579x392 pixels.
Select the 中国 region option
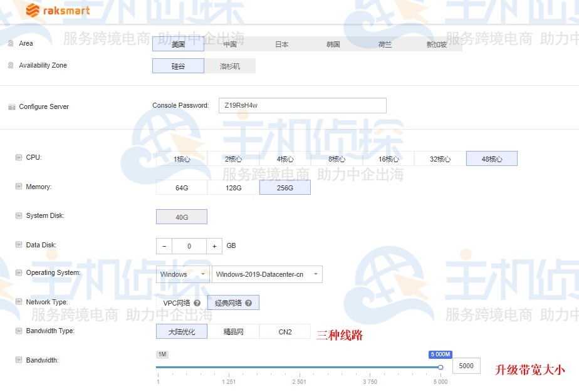(x=229, y=44)
